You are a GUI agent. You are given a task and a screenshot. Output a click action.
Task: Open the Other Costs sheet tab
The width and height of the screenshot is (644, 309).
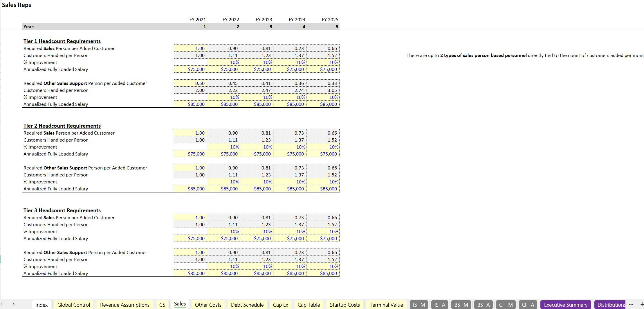coord(208,305)
